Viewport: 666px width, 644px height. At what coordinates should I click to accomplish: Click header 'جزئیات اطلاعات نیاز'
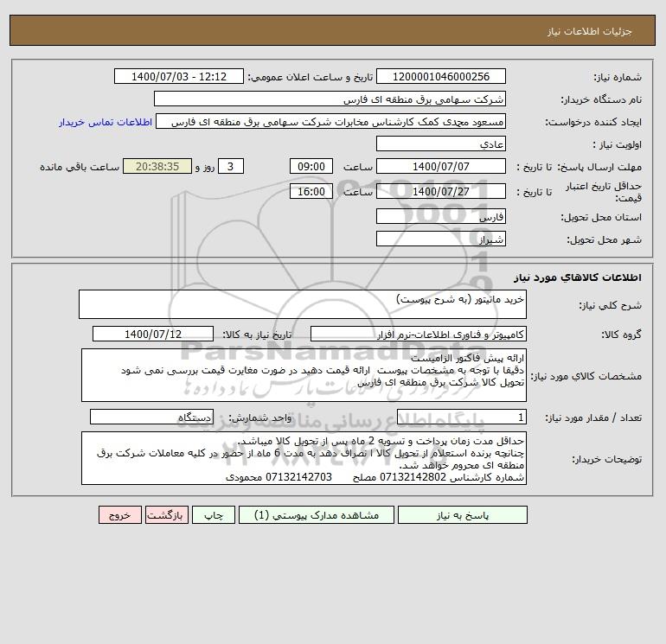(590, 31)
